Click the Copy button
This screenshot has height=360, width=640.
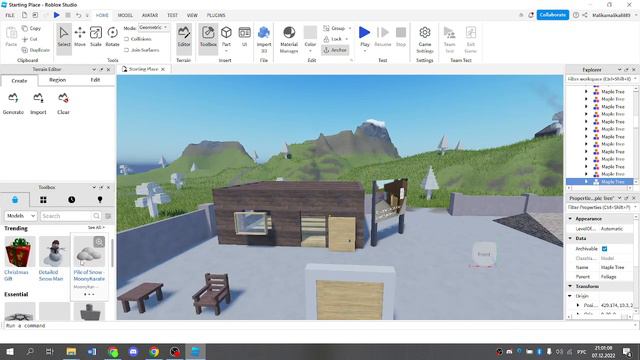(x=32, y=28)
